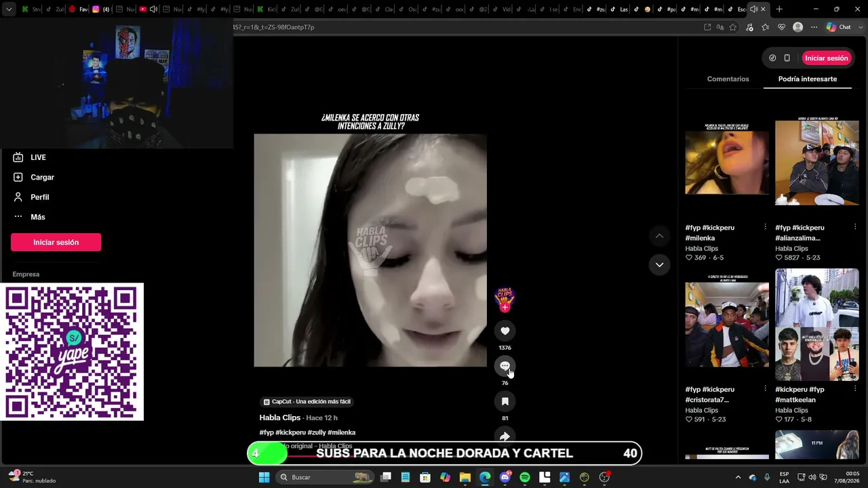Go to the next video
The width and height of the screenshot is (868, 488).
659,264
